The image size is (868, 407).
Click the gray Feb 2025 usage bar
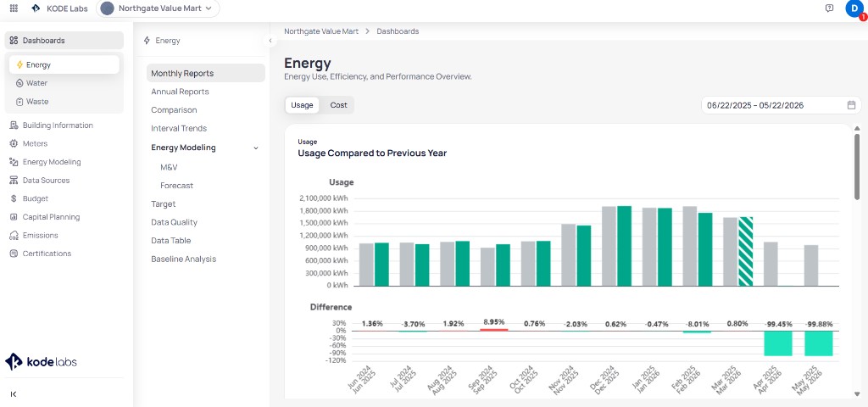tap(690, 246)
